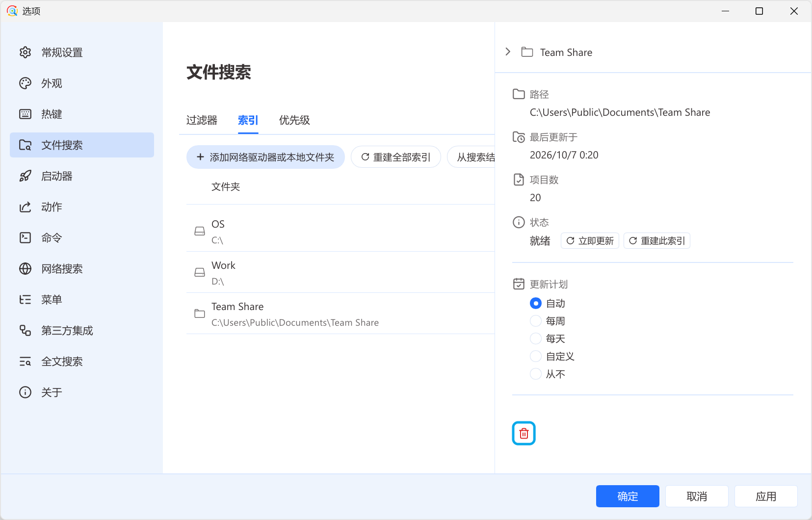Viewport: 812px width, 520px height.
Task: Click 重建此索引 to rebuild this index
Action: coord(657,241)
